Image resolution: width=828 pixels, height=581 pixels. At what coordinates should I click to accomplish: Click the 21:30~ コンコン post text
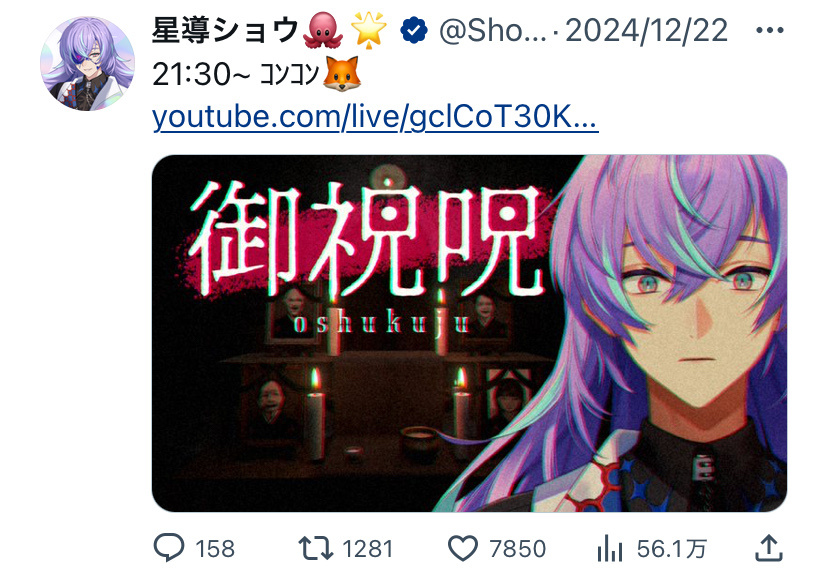pos(236,74)
